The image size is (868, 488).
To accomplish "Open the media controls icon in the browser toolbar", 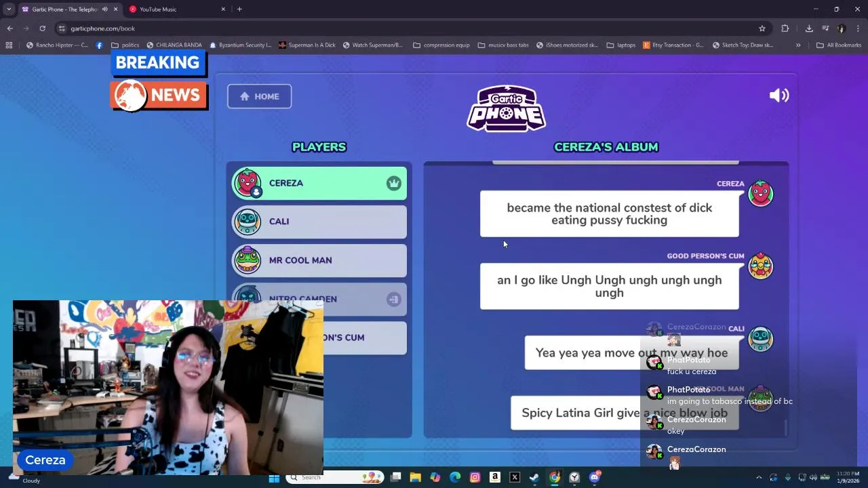I will [x=825, y=28].
